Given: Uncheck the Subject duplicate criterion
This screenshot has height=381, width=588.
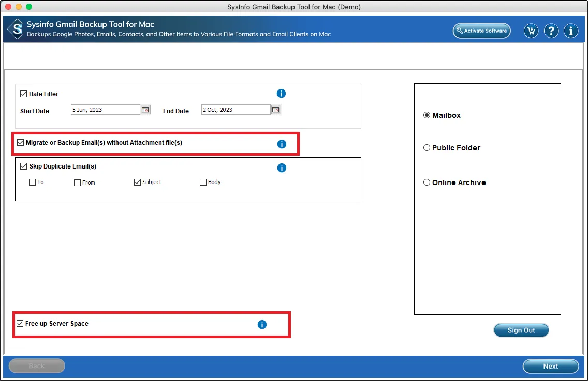Looking at the screenshot, I should [x=137, y=182].
